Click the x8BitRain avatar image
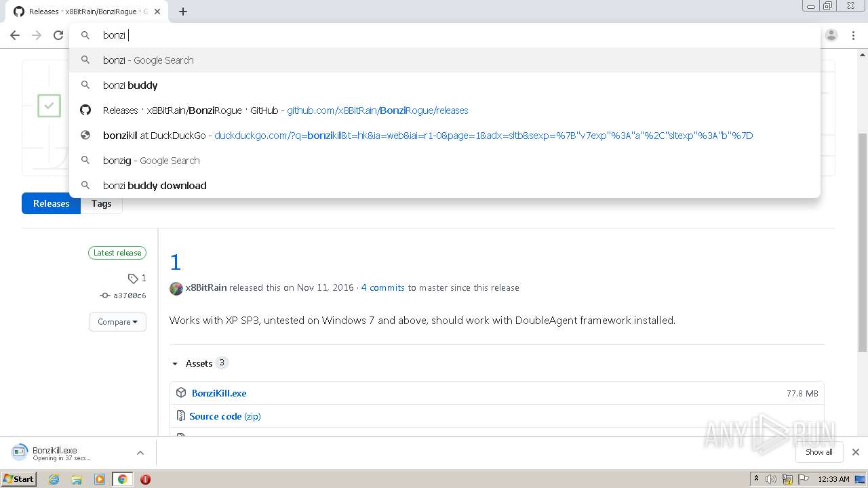This screenshot has height=488, width=868. coord(176,288)
